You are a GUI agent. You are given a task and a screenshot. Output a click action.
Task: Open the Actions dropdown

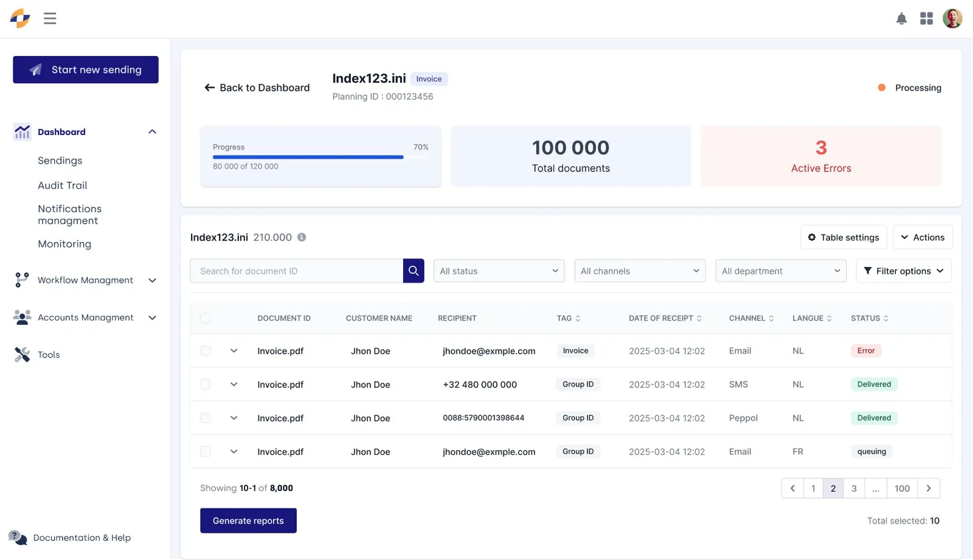pyautogui.click(x=923, y=237)
